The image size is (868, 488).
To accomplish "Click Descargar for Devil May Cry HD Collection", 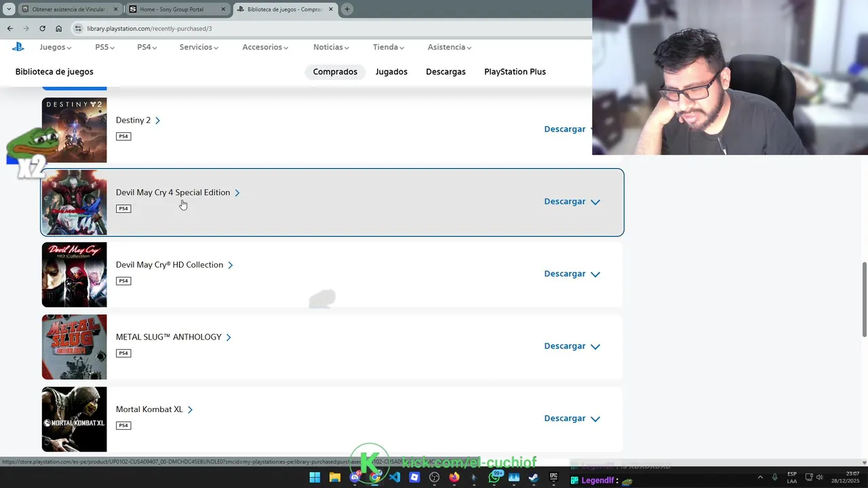I will 564,274.
